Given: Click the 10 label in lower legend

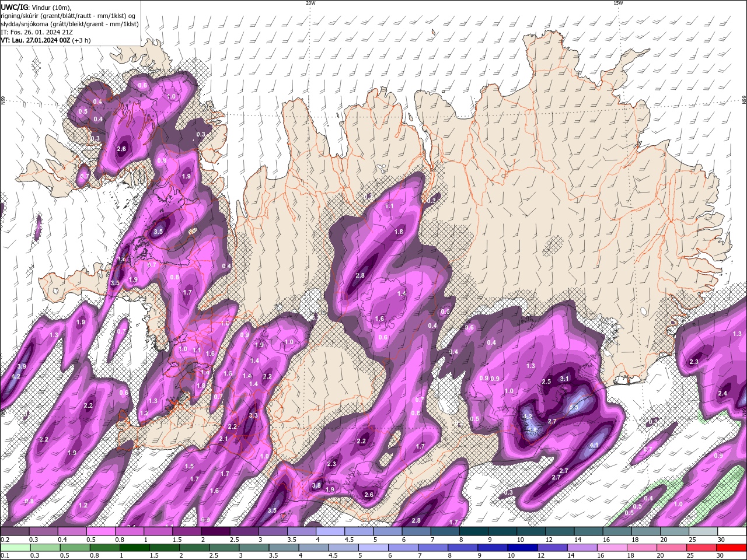Looking at the screenshot, I should [511, 555].
